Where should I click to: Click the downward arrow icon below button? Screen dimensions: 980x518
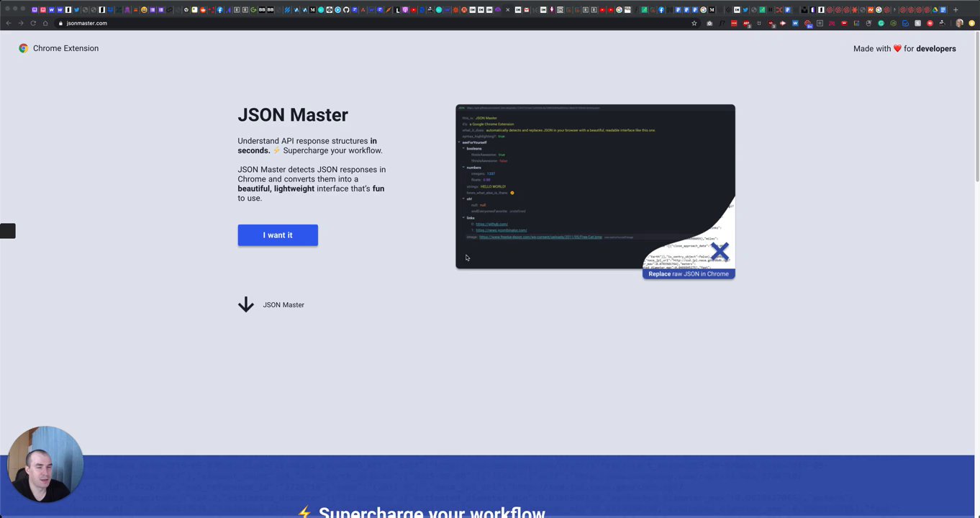click(246, 304)
